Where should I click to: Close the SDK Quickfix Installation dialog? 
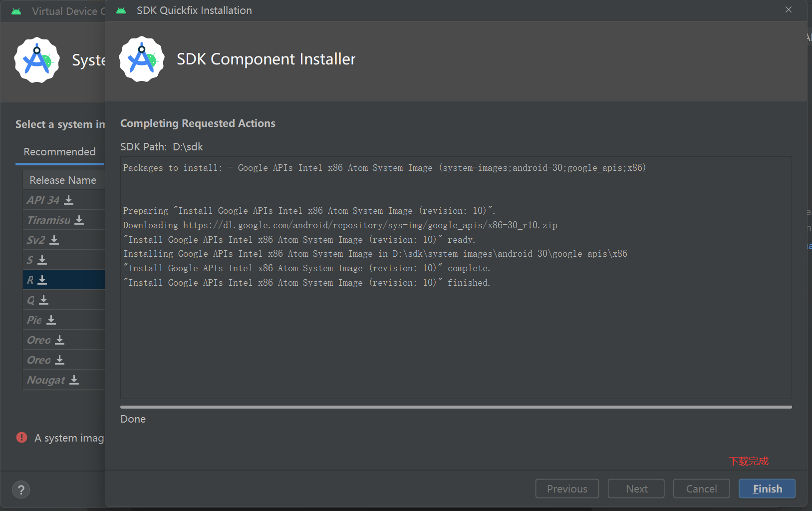click(x=789, y=10)
